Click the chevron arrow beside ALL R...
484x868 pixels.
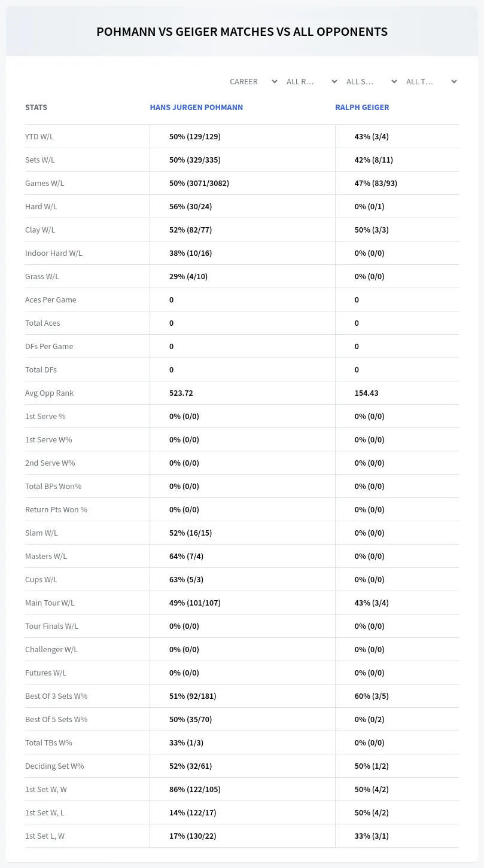334,81
